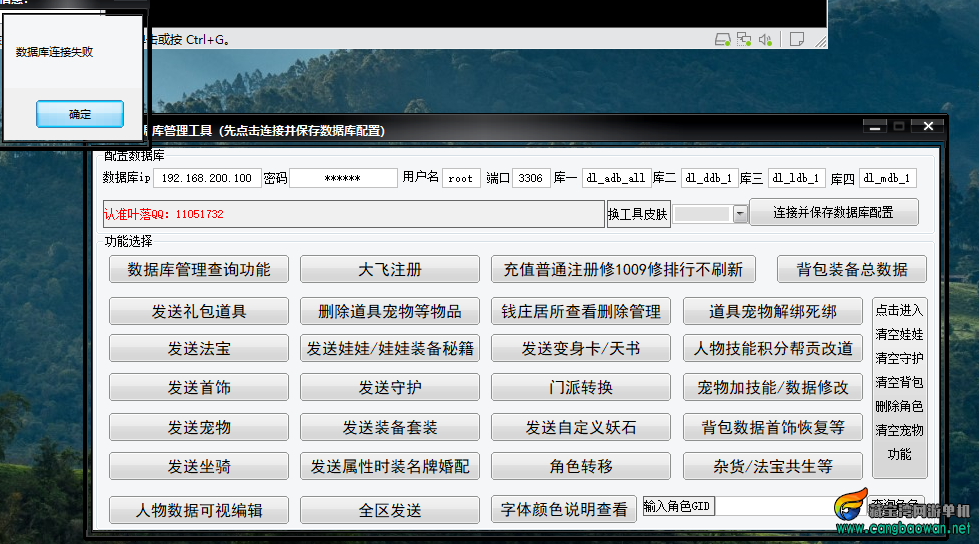979x544 pixels.
Task: Open the tool skin dropdown arrow
Action: 740,214
